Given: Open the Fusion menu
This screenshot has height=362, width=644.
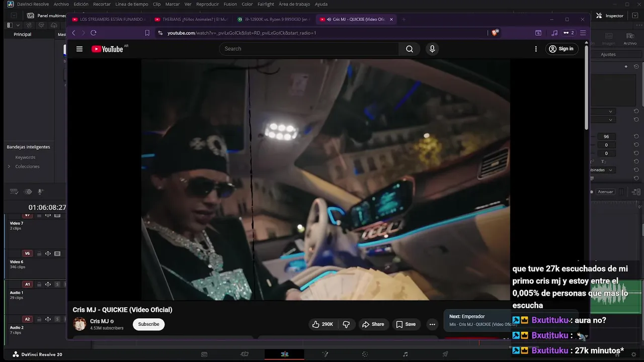Looking at the screenshot, I should (x=230, y=4).
